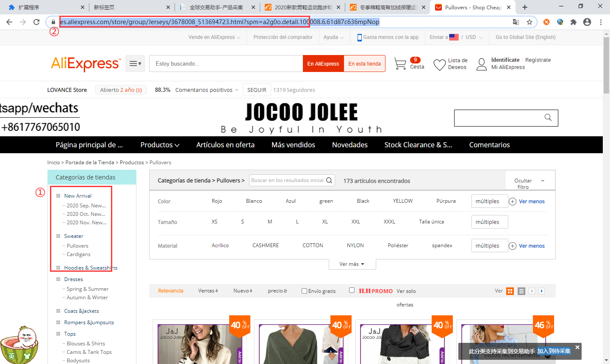Click the AliExpress logo
Screen dimensions: 610x364
coord(86,63)
